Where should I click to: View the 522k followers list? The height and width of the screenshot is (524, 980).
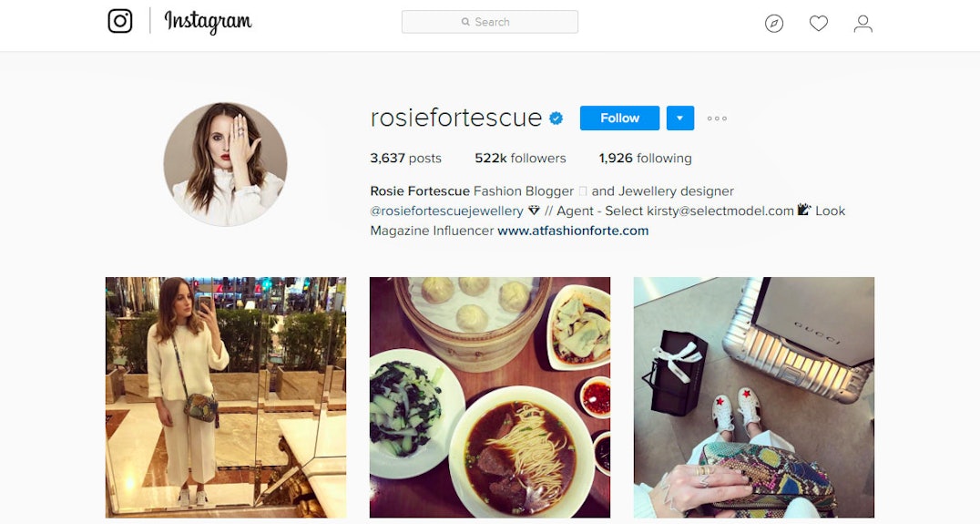520,159
